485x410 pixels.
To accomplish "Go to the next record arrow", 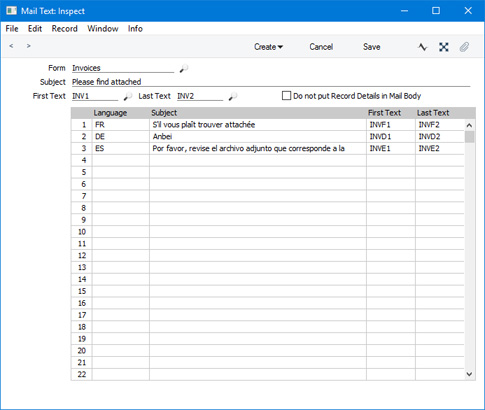I will (x=29, y=46).
